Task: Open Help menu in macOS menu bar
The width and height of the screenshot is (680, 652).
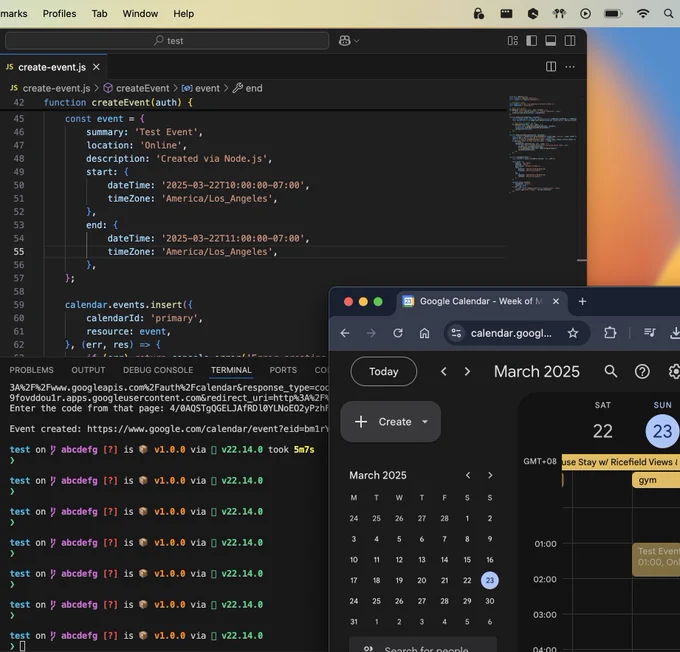Action: click(x=183, y=14)
